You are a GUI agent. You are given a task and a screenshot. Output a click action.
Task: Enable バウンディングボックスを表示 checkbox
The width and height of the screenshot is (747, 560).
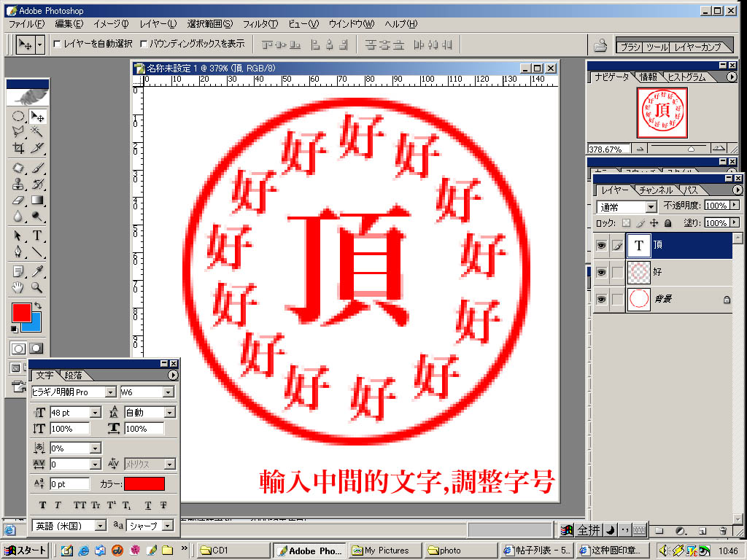144,44
